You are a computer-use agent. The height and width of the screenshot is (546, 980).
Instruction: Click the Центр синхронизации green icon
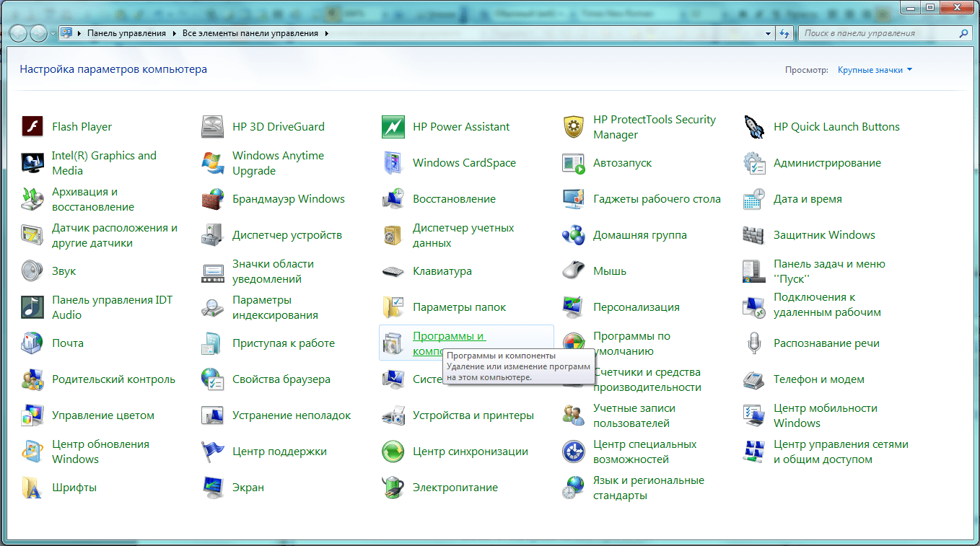point(393,452)
